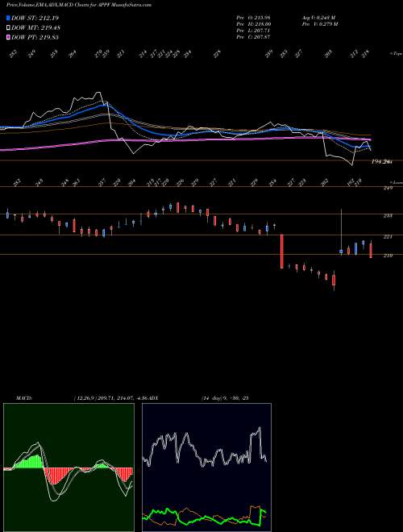Click the 249 price axis label
This screenshot has height=532, width=403.
click(388, 188)
